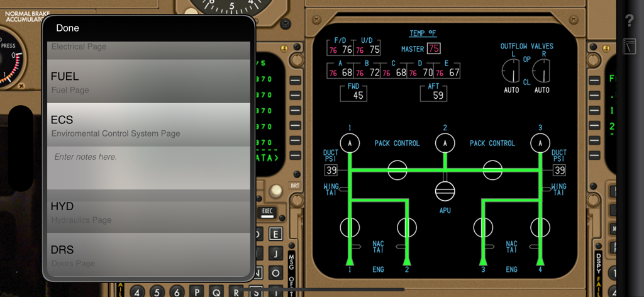Click the right DUCT PSI value 39
The image size is (644, 297).
pyautogui.click(x=559, y=170)
